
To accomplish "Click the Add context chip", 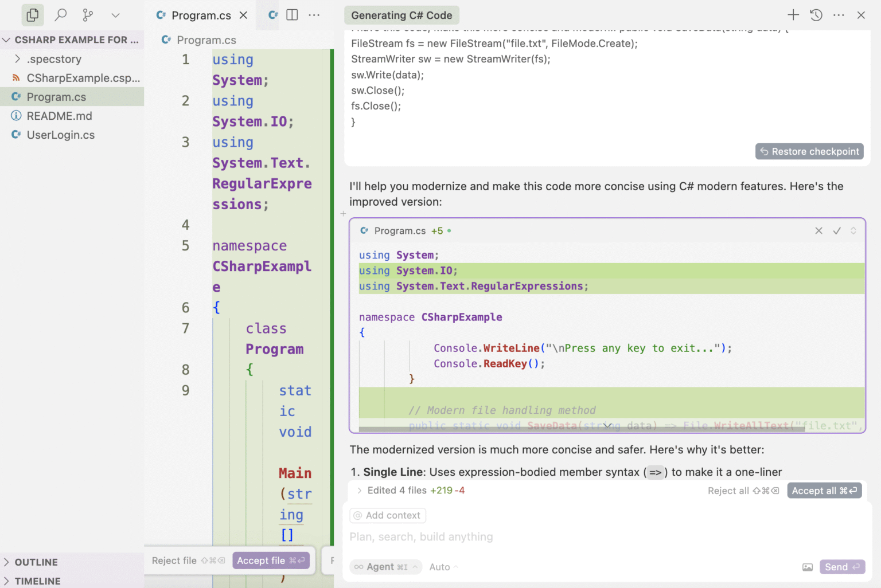I will pyautogui.click(x=387, y=515).
